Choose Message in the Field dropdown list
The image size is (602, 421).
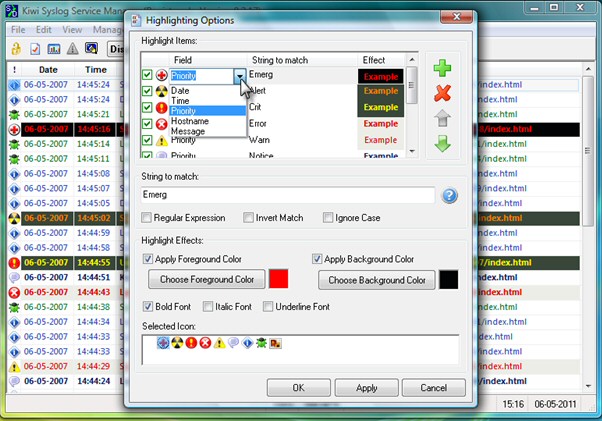[189, 131]
